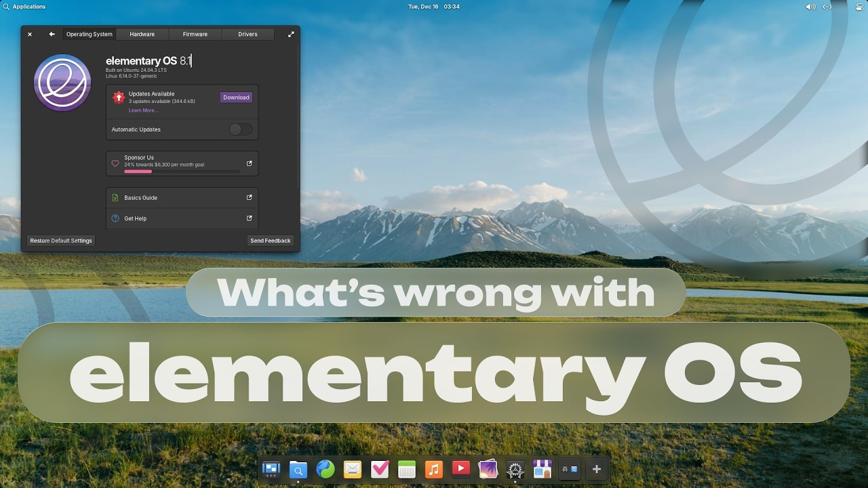Switch to the Hardware tab
The height and width of the screenshot is (488, 868).
click(x=142, y=34)
